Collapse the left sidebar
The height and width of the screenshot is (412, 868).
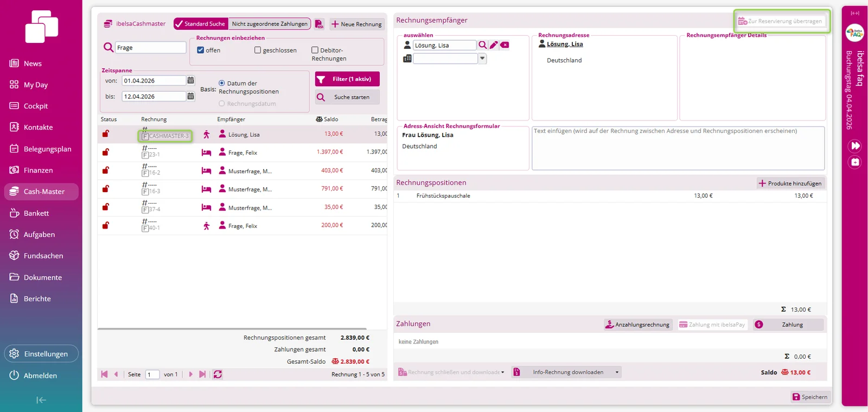coord(41,400)
